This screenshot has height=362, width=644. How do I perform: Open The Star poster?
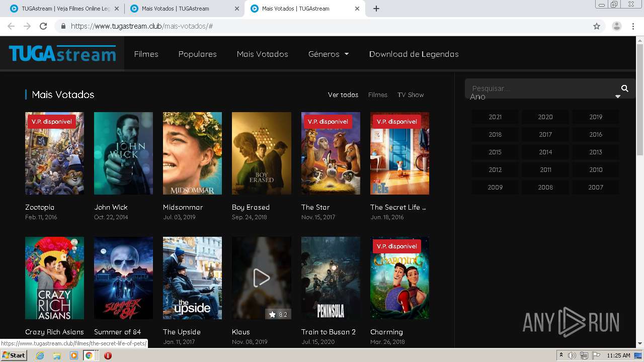tap(331, 153)
